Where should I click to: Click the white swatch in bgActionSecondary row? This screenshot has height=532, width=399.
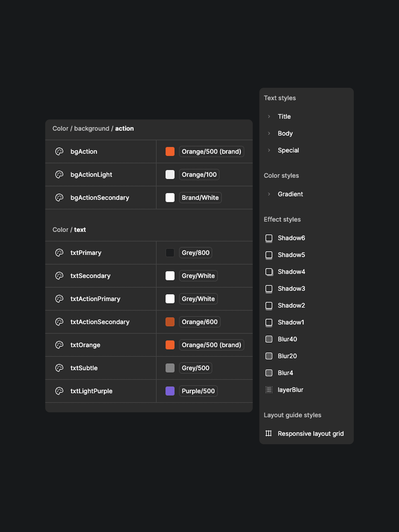pyautogui.click(x=170, y=198)
